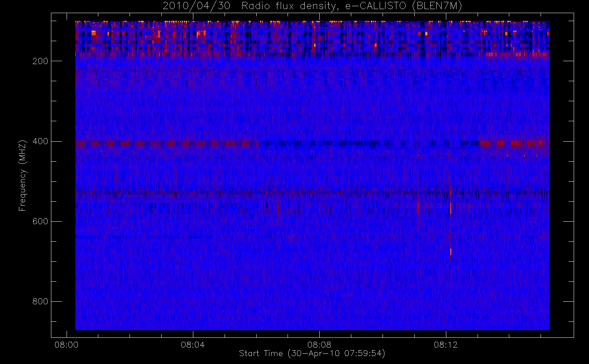Click the red interference band at 400 MHz on the right
The image size is (589, 364).
click(x=514, y=143)
